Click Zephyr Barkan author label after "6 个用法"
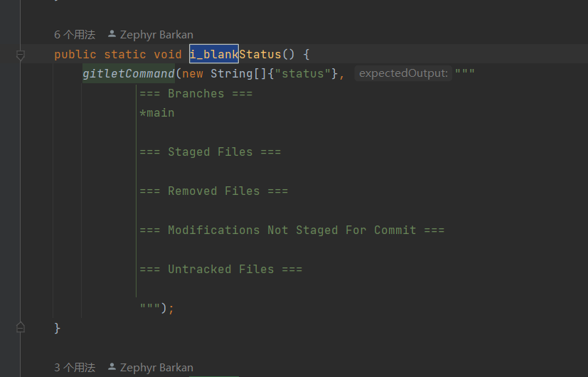This screenshot has width=588, height=377. [156, 34]
